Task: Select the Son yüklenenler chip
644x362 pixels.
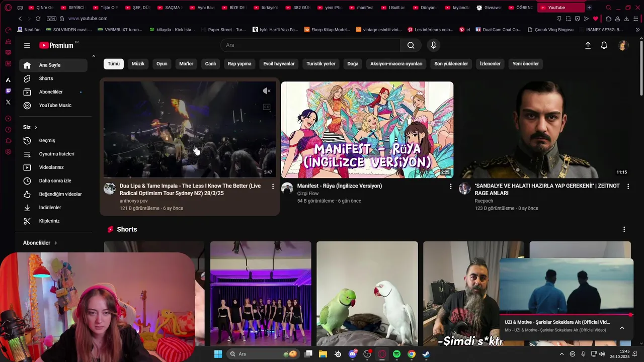Action: pos(451,64)
